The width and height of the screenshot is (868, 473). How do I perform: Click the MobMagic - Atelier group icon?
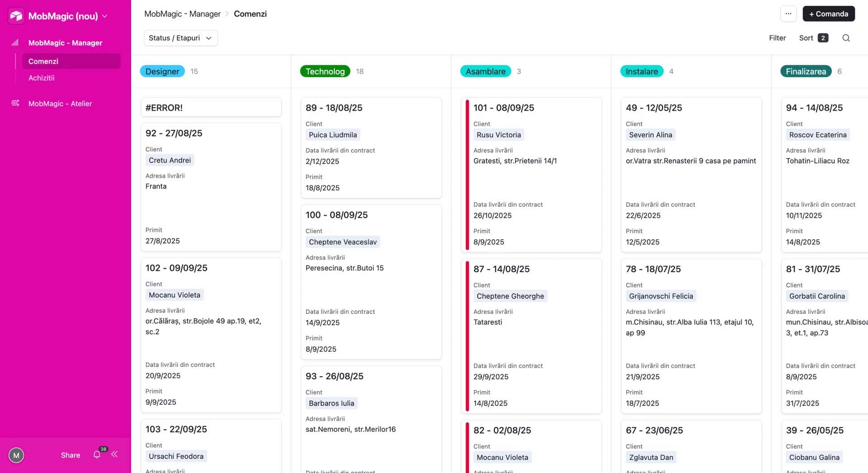tap(15, 103)
